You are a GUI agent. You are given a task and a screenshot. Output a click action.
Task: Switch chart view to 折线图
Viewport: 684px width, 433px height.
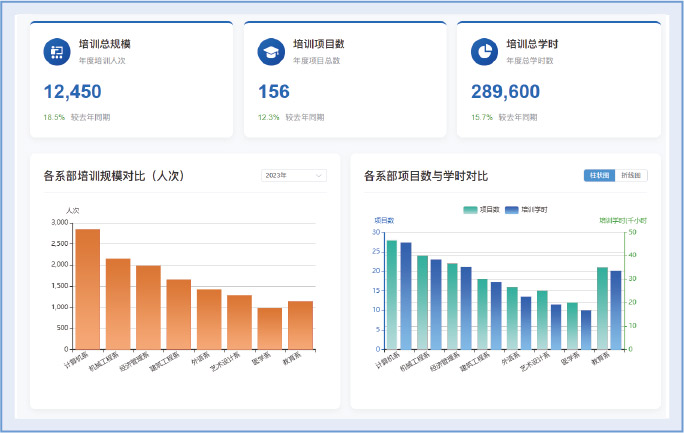tap(631, 176)
